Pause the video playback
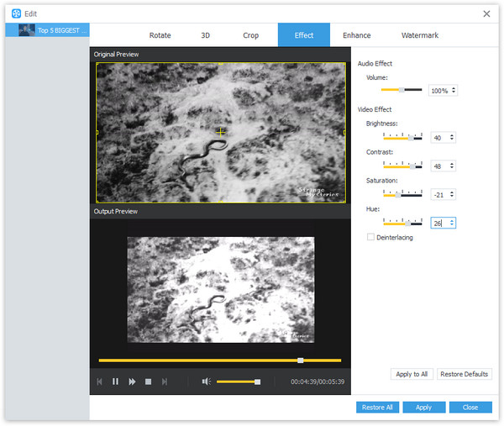 pos(116,381)
